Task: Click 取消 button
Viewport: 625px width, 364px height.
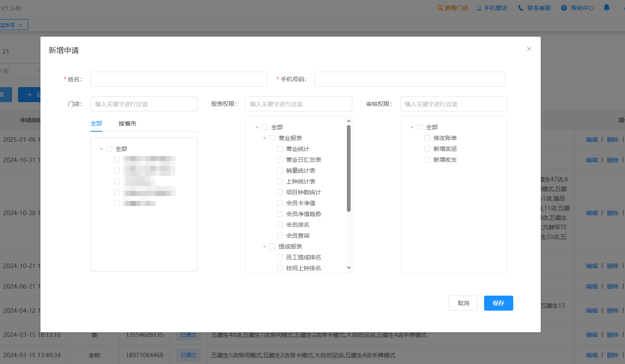Action: [x=463, y=303]
